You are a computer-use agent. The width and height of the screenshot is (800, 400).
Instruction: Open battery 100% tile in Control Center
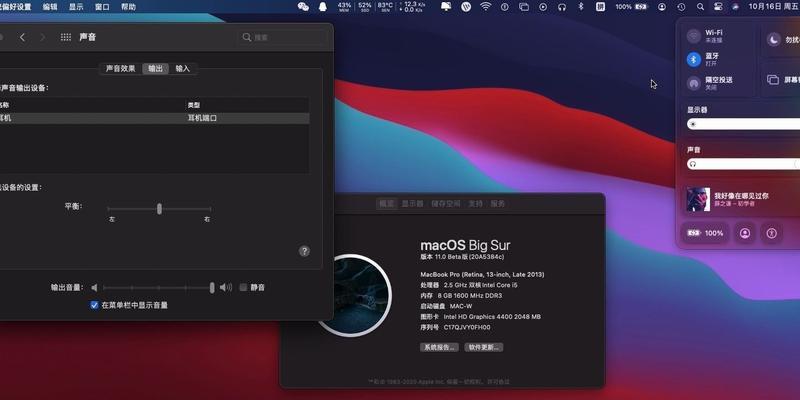[x=705, y=233]
